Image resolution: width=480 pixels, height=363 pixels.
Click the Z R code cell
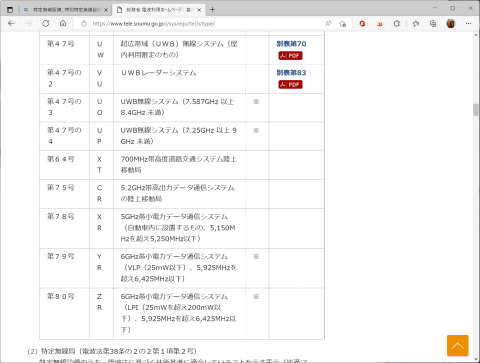(x=101, y=314)
